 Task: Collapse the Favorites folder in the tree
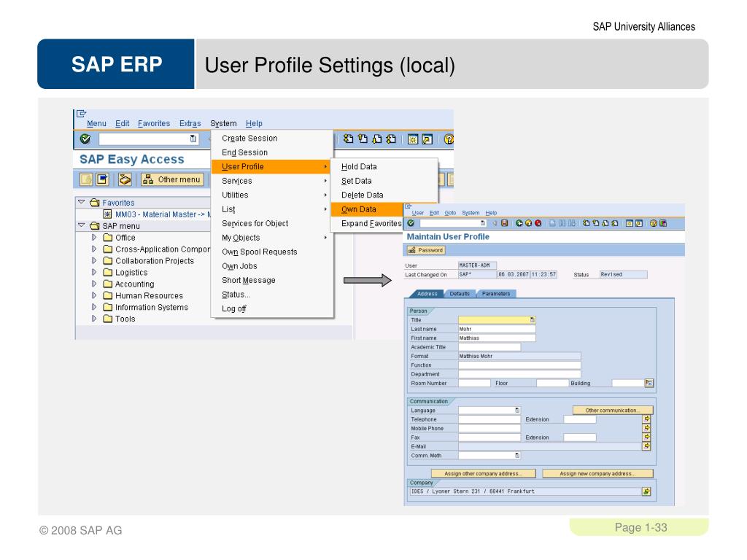[82, 203]
